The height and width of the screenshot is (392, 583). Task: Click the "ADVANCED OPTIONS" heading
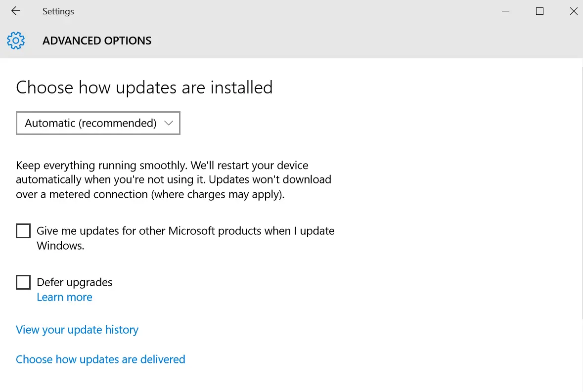point(96,41)
